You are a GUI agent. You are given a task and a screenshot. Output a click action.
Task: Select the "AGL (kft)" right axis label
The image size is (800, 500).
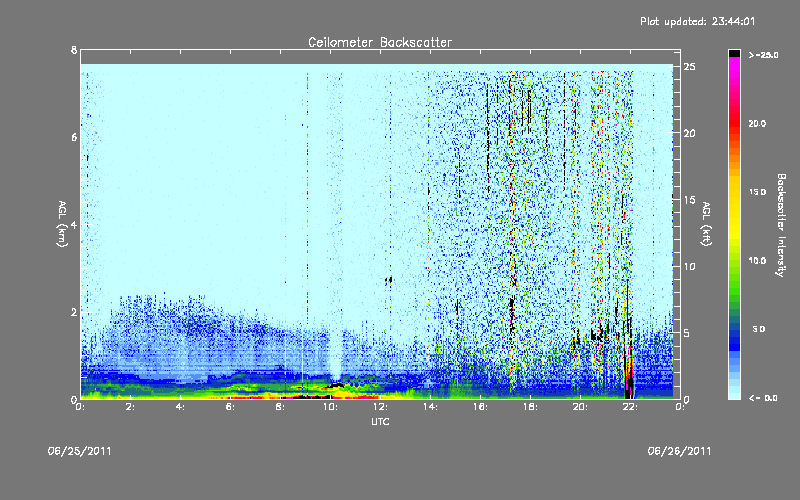tap(706, 224)
